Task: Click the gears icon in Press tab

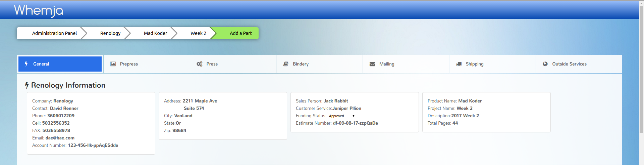Action: point(199,64)
